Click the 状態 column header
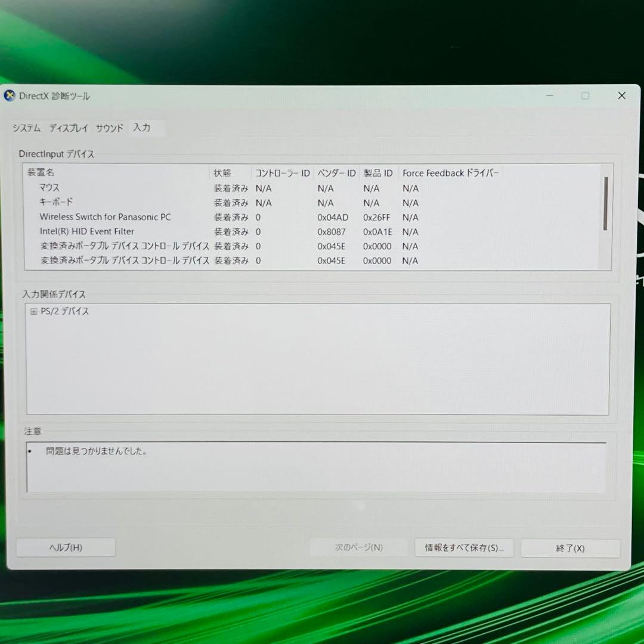Screen dimensions: 644x644 222,173
